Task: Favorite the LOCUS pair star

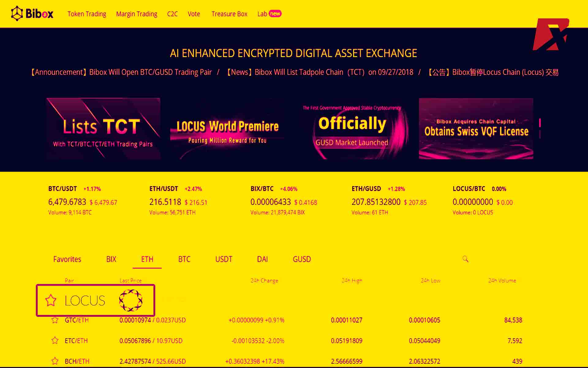Action: tap(51, 300)
